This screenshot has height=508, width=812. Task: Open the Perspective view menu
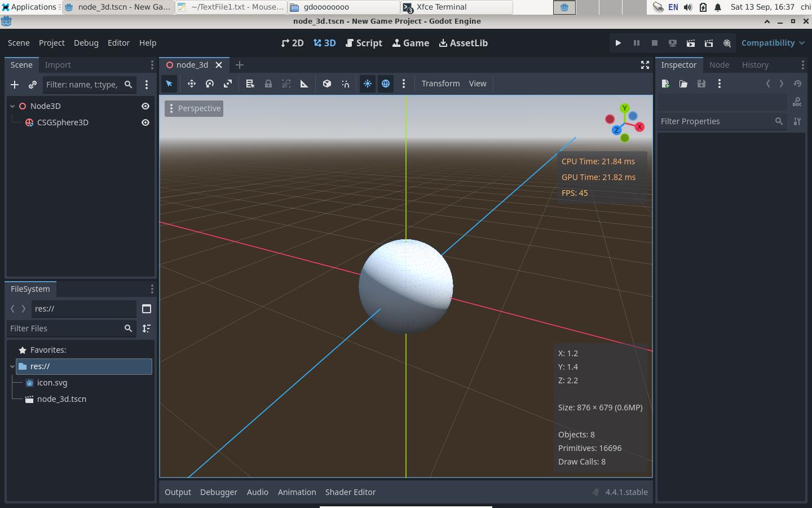click(194, 108)
